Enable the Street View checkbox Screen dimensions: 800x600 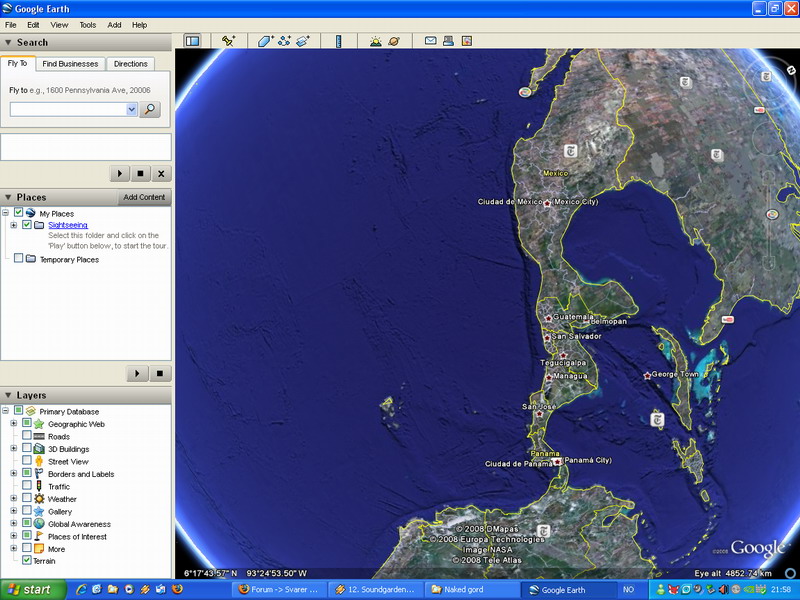tap(27, 460)
